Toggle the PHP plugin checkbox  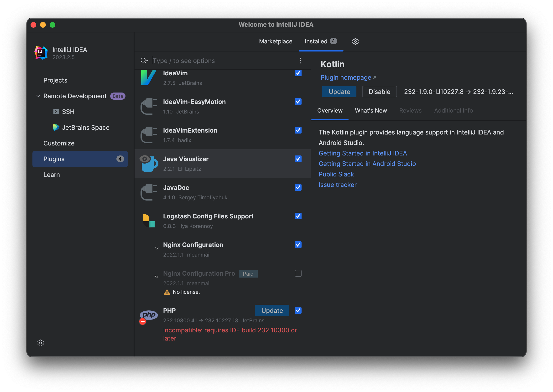click(298, 310)
